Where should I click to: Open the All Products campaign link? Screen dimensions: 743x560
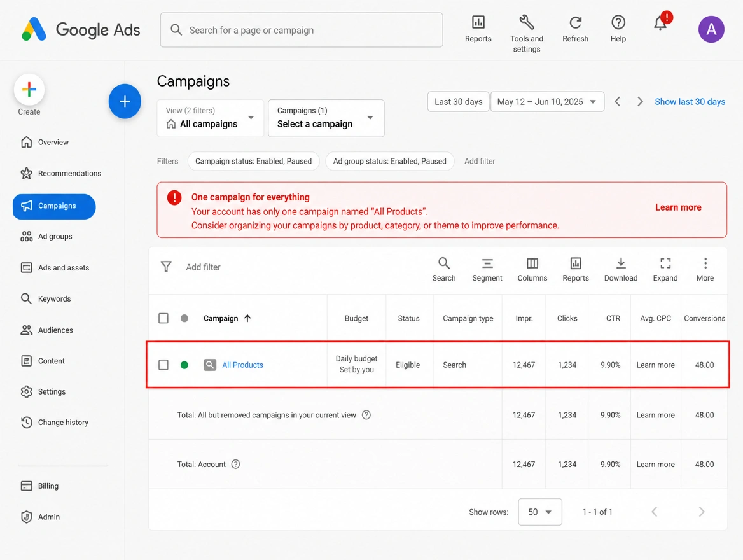click(x=242, y=365)
